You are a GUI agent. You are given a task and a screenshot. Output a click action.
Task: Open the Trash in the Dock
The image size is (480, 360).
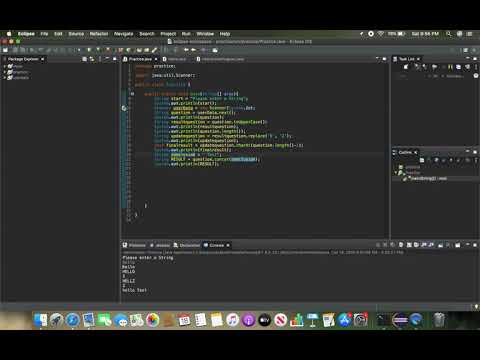(439, 320)
